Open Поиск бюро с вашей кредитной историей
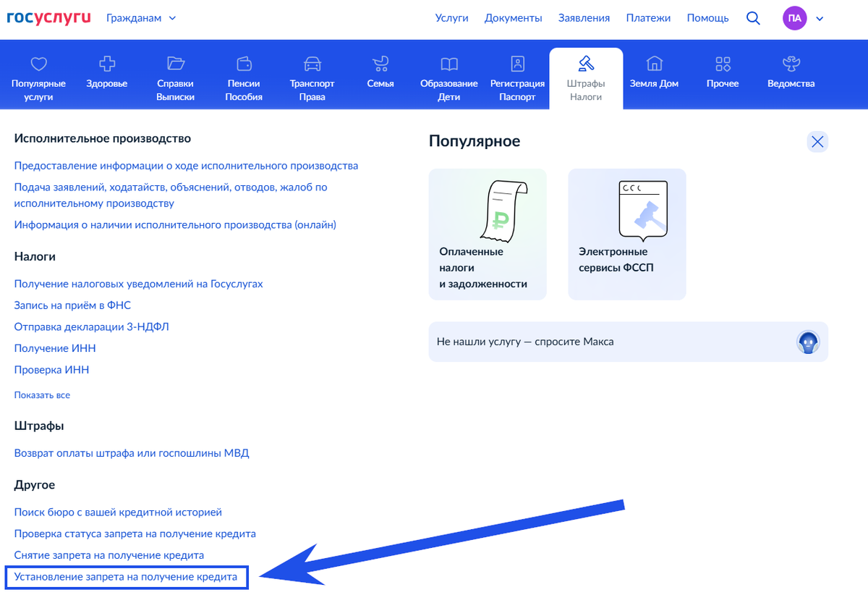This screenshot has width=868, height=595. [118, 512]
